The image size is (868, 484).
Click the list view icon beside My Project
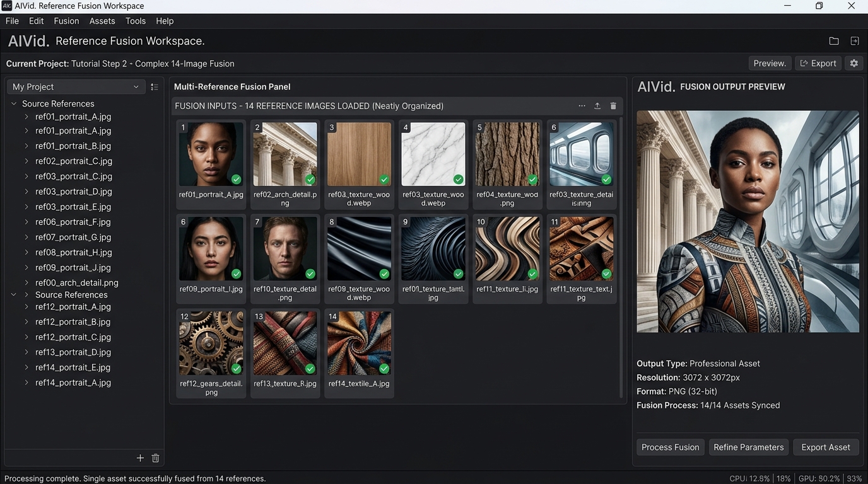coord(155,87)
